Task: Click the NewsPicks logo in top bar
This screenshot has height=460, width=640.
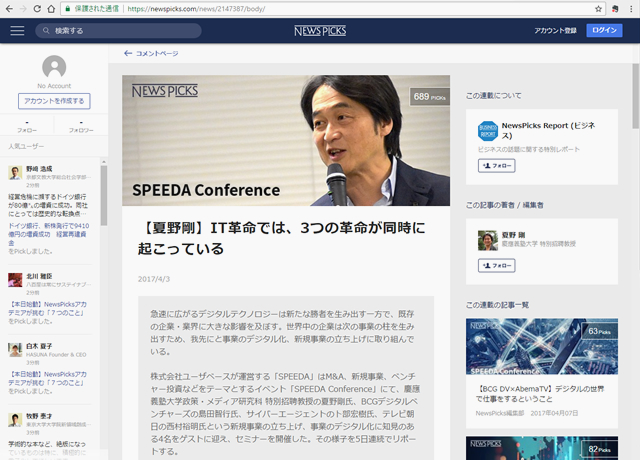Action: tap(319, 31)
